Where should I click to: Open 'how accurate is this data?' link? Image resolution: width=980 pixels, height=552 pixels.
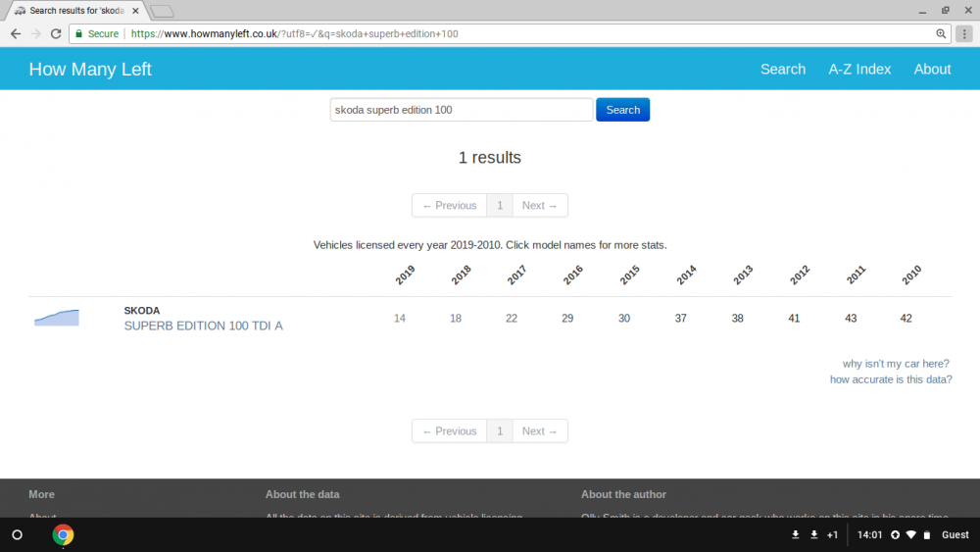(x=891, y=379)
